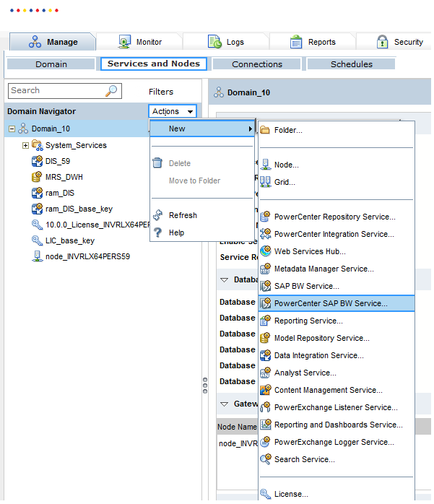Expand the System_Services folder
Image resolution: width=434 pixels, height=504 pixels.
pos(25,145)
